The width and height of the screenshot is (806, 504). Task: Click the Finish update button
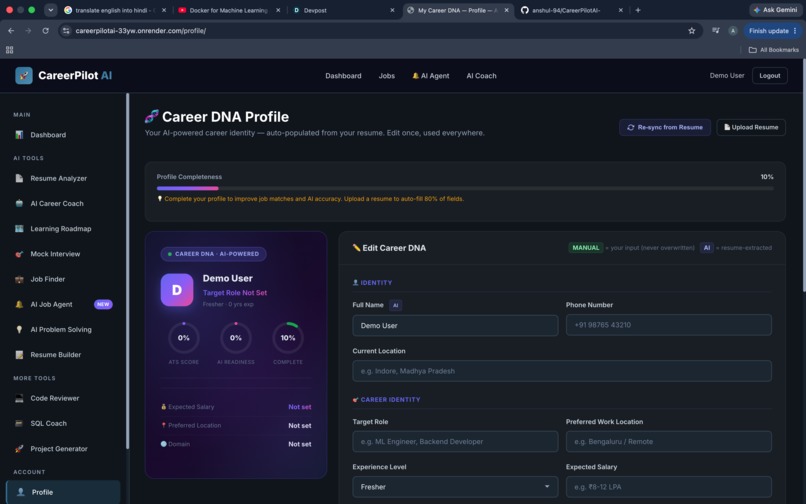click(x=773, y=31)
